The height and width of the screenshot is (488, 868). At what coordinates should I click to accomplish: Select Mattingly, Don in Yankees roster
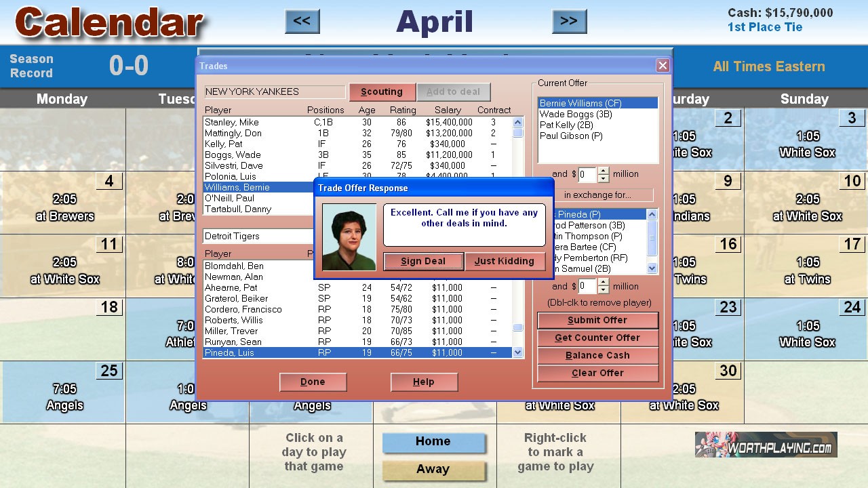pyautogui.click(x=233, y=133)
